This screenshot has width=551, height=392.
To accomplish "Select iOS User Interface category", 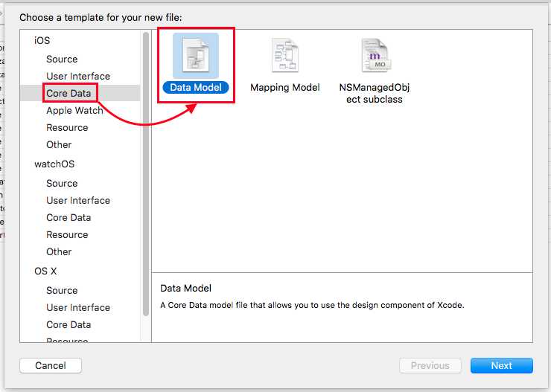I will click(x=78, y=76).
